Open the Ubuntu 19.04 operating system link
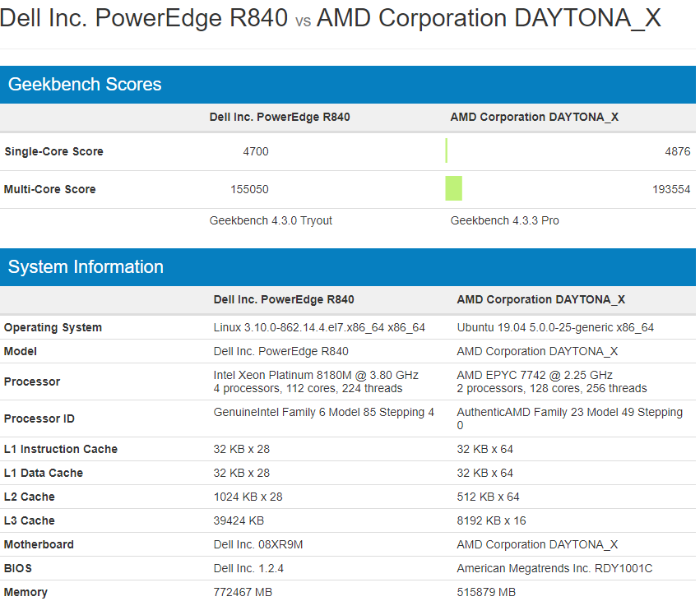The image size is (700, 615). 554,327
